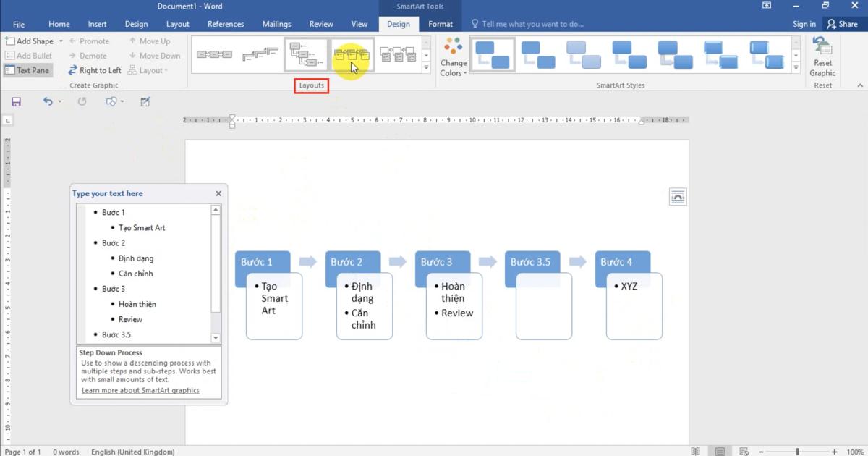Open Learn more about SmartArt graphics link
868x456 pixels.
tap(140, 390)
